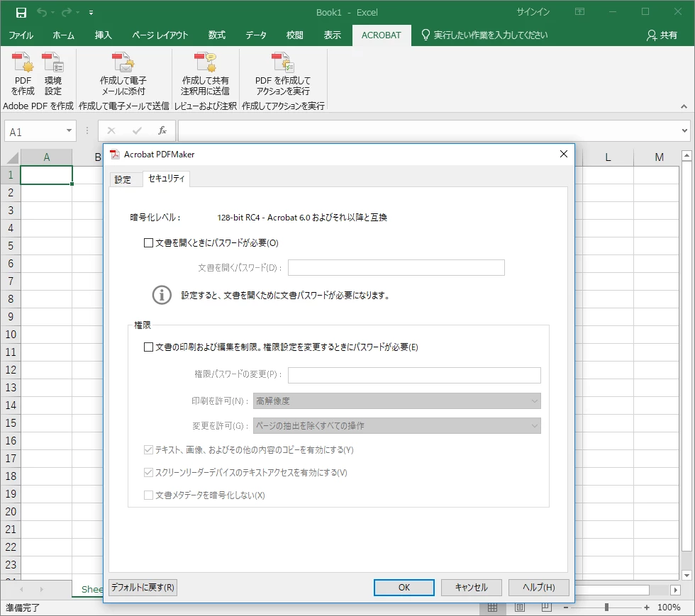Viewport: 695px width, 616px height.
Task: Select row 5 header
Action: (11, 246)
